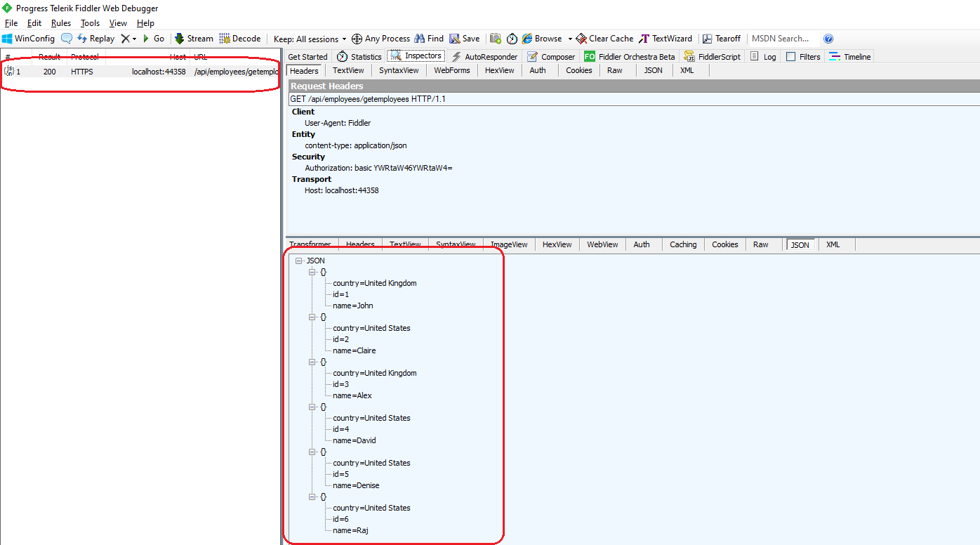Click the comment speech bubble icon
This screenshot has width=980, height=545.
pyautogui.click(x=67, y=39)
